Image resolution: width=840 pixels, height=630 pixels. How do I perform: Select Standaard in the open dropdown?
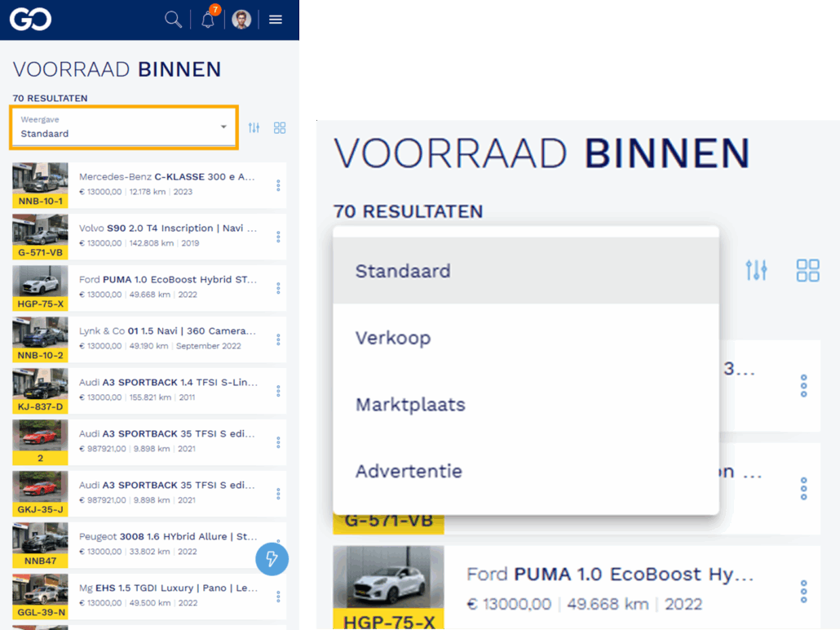525,271
